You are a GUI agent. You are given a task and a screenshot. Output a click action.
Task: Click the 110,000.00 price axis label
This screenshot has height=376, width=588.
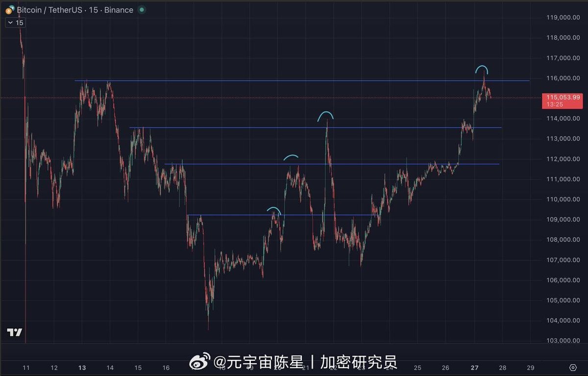563,199
